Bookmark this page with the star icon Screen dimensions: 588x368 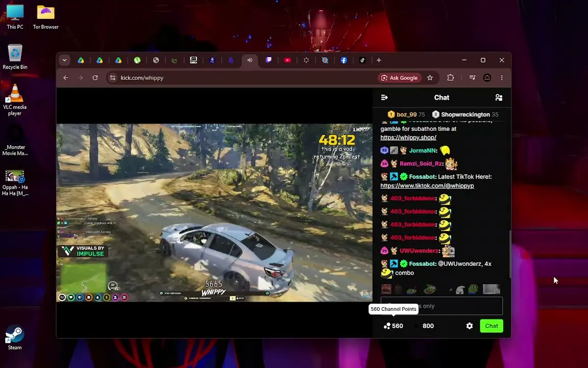[x=430, y=78]
